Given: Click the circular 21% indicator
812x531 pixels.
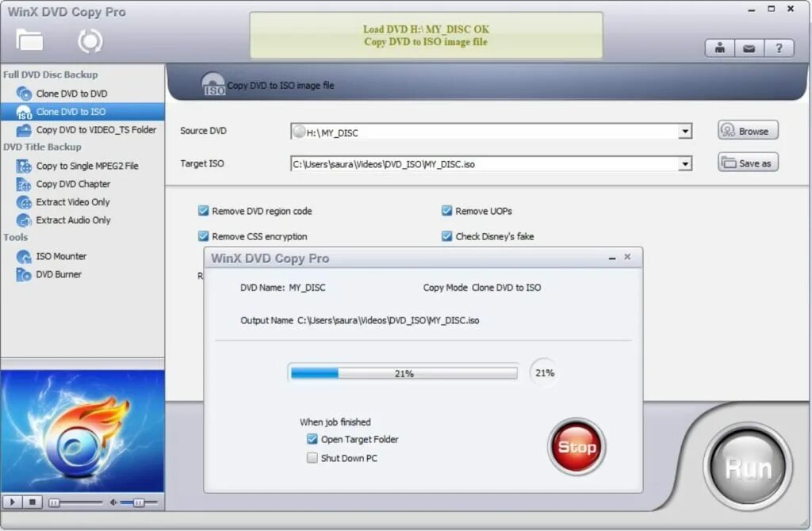Looking at the screenshot, I should click(x=544, y=372).
